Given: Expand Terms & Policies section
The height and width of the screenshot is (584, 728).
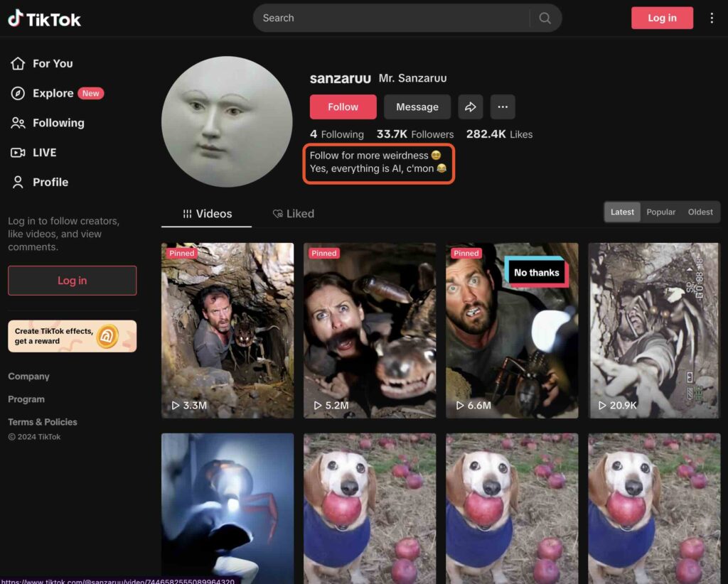Looking at the screenshot, I should [43, 422].
